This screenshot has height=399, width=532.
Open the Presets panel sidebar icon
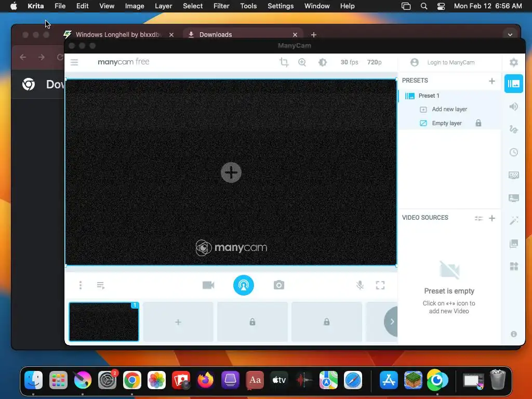tap(514, 84)
